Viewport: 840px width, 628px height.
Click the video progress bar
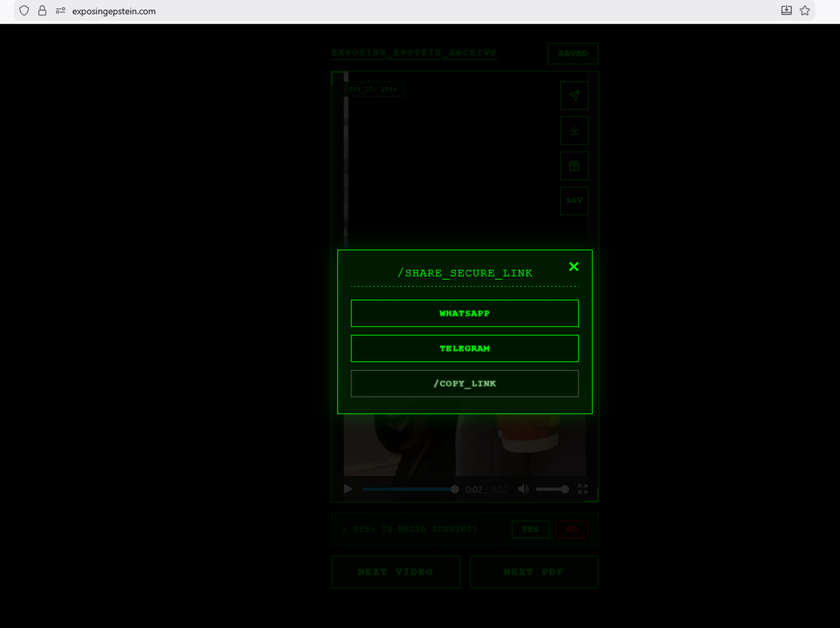pyautogui.click(x=408, y=490)
